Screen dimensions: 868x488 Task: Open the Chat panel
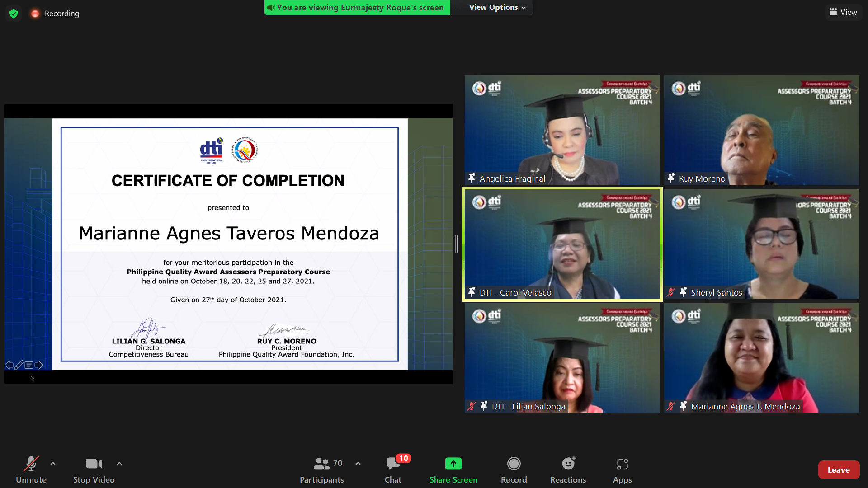click(x=393, y=470)
